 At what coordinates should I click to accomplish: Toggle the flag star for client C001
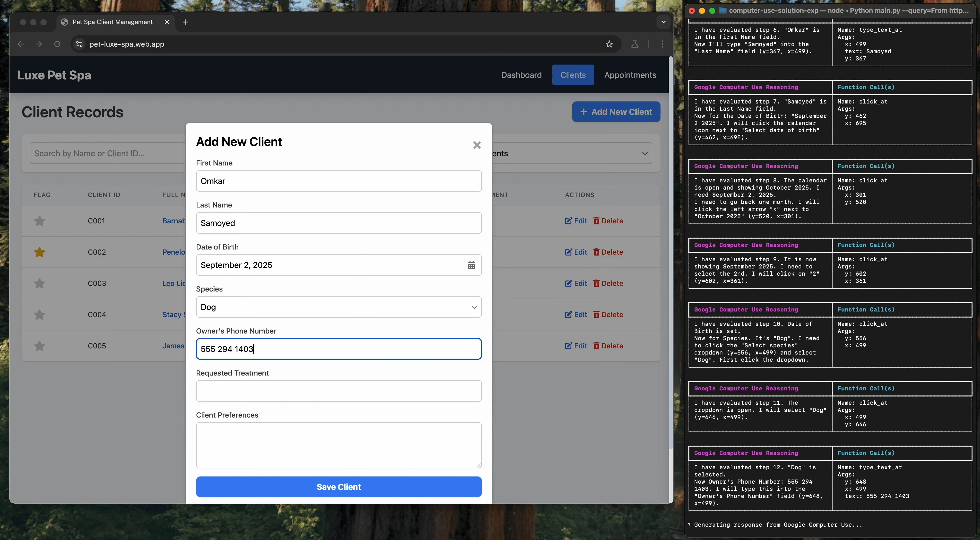click(x=40, y=221)
